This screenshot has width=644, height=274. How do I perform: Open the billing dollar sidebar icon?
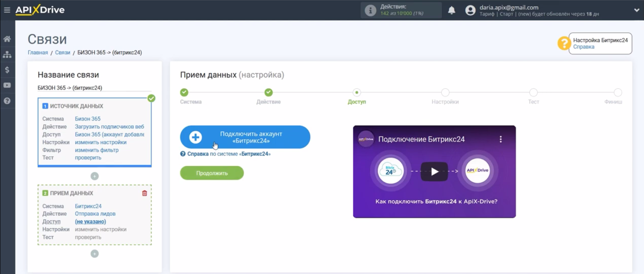click(7, 70)
